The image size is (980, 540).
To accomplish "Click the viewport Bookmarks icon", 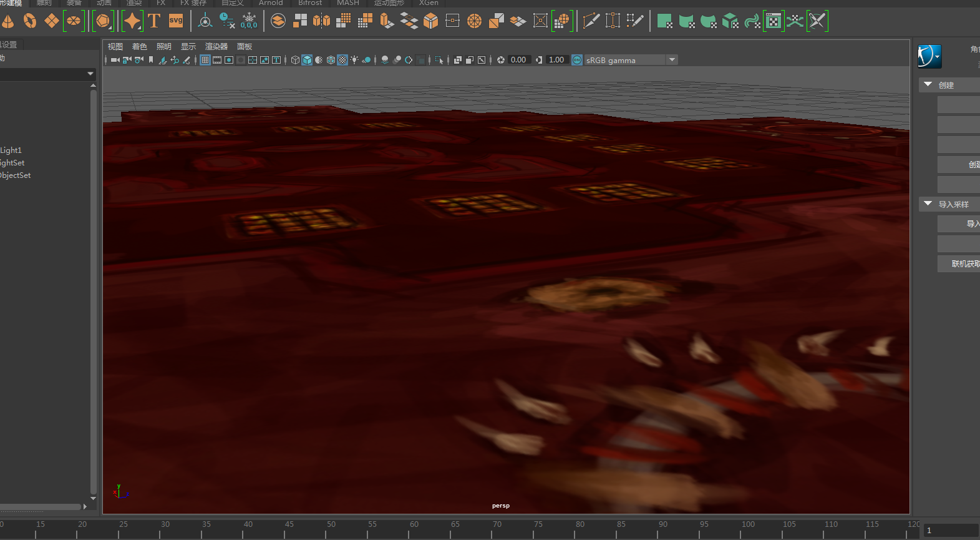I will [151, 60].
